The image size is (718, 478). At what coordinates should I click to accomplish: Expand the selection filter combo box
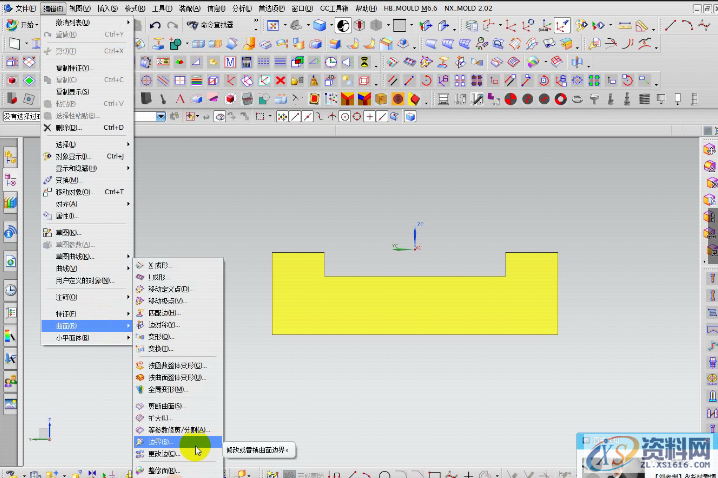[162, 117]
